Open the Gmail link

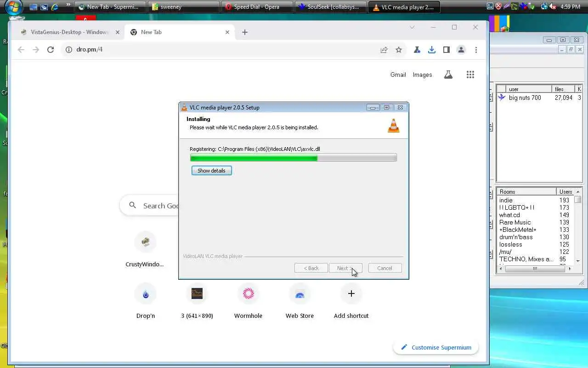click(398, 75)
